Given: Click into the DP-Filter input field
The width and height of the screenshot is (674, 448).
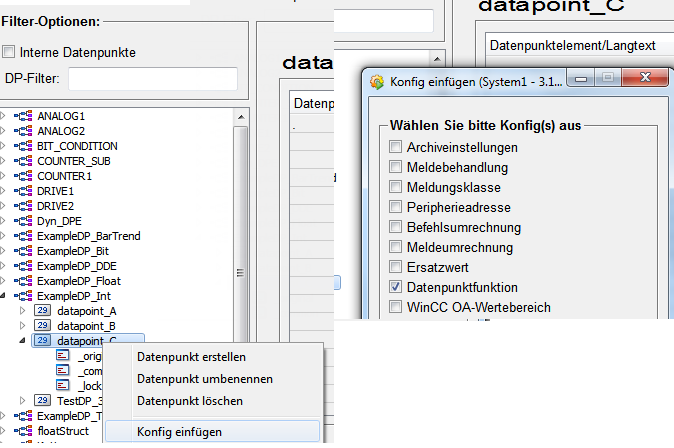Looking at the screenshot, I should tap(152, 79).
